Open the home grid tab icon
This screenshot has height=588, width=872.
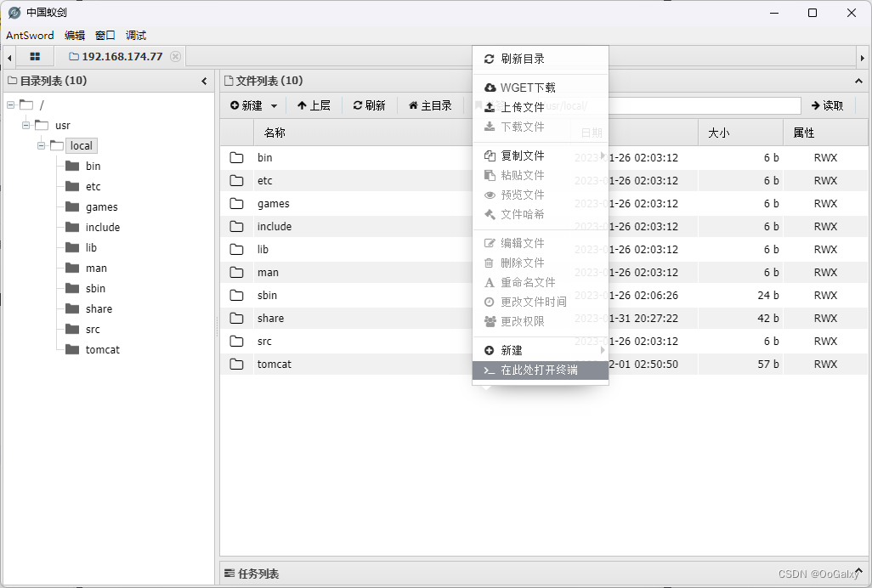point(35,56)
